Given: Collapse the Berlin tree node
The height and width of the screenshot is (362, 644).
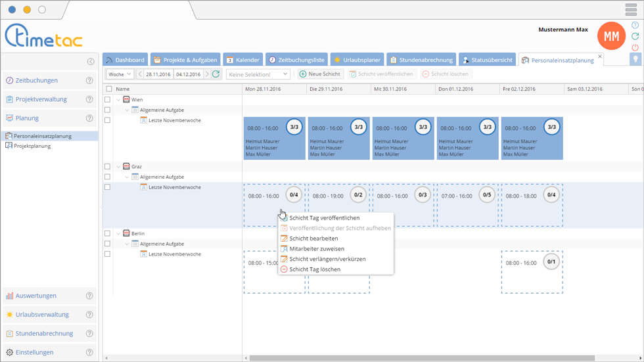Looking at the screenshot, I should tap(118, 234).
